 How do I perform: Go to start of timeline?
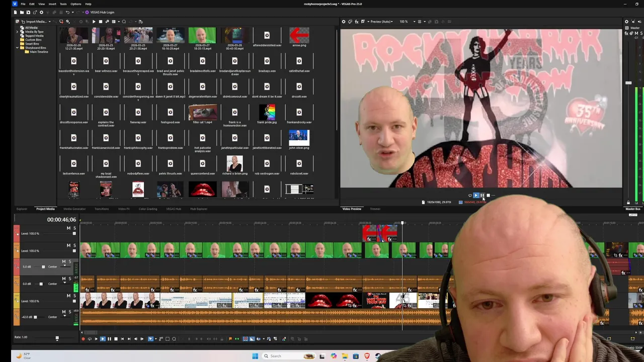122,339
